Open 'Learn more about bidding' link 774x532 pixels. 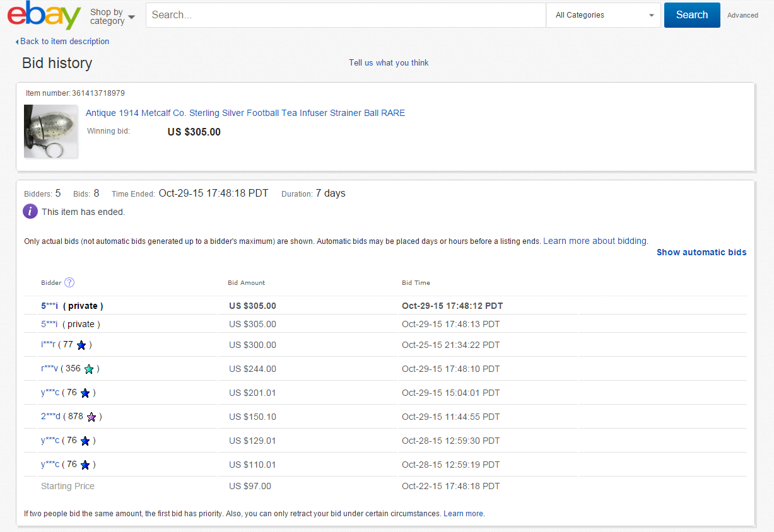click(594, 241)
